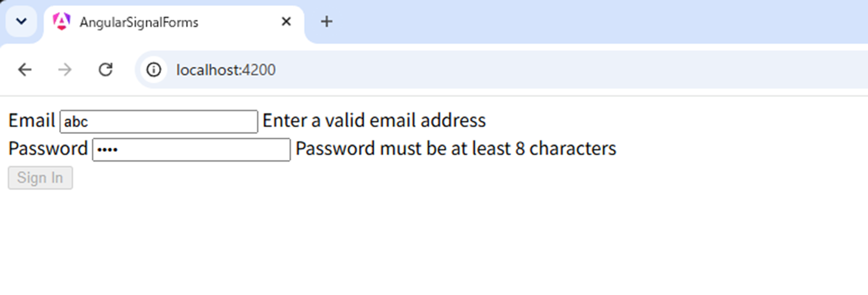
Task: Click the password length error message
Action: (x=456, y=148)
